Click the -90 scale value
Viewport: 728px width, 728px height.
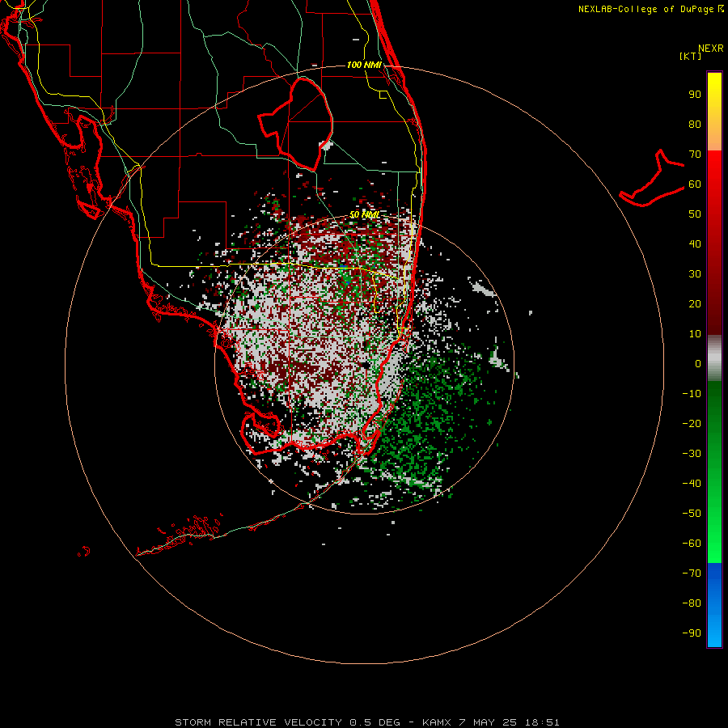[692, 633]
